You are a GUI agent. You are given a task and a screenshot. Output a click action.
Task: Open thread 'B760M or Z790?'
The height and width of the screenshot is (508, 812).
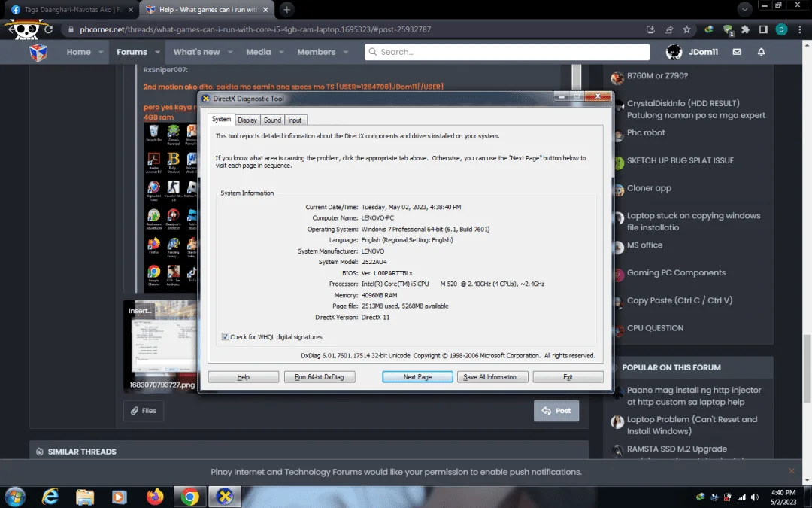pos(657,76)
